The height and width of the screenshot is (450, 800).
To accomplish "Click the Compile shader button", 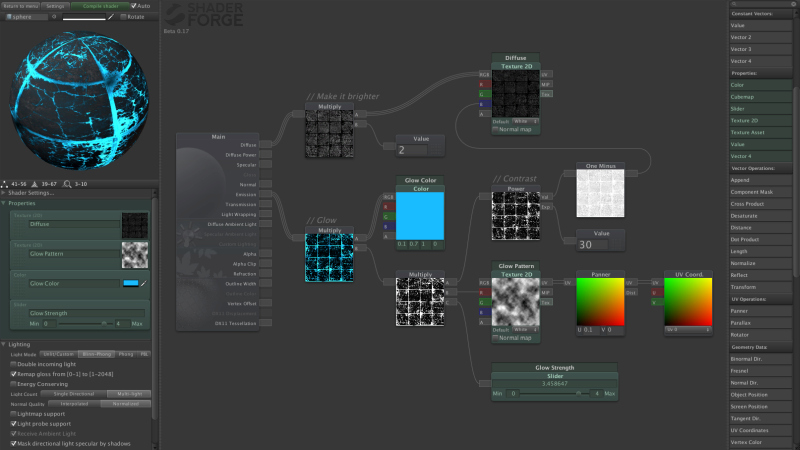I will coord(100,6).
